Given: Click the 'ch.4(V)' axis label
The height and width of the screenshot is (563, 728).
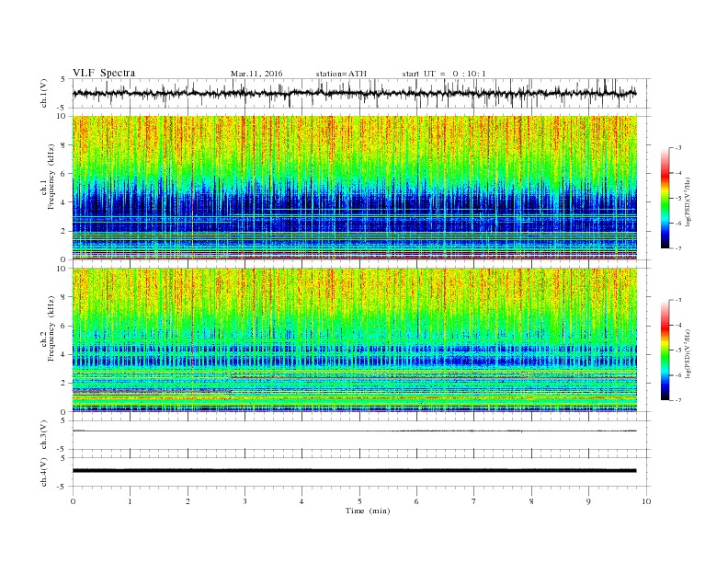Looking at the screenshot, I should pyautogui.click(x=44, y=472).
